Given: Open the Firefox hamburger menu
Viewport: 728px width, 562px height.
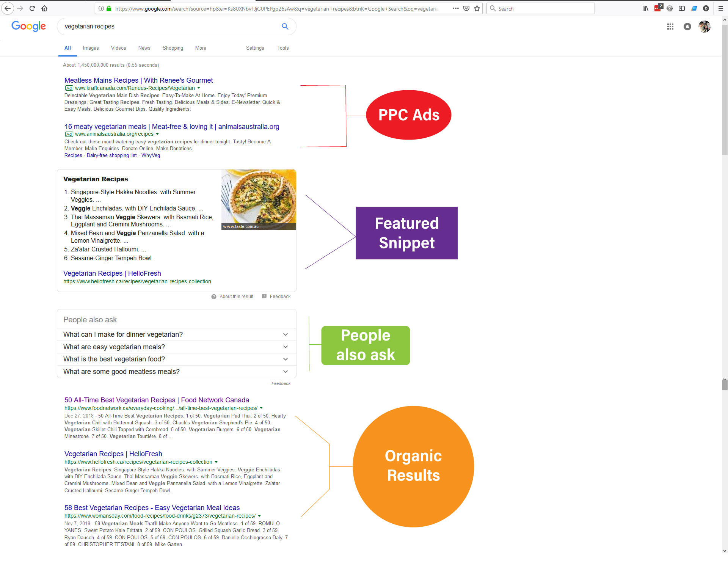Looking at the screenshot, I should tap(720, 8).
